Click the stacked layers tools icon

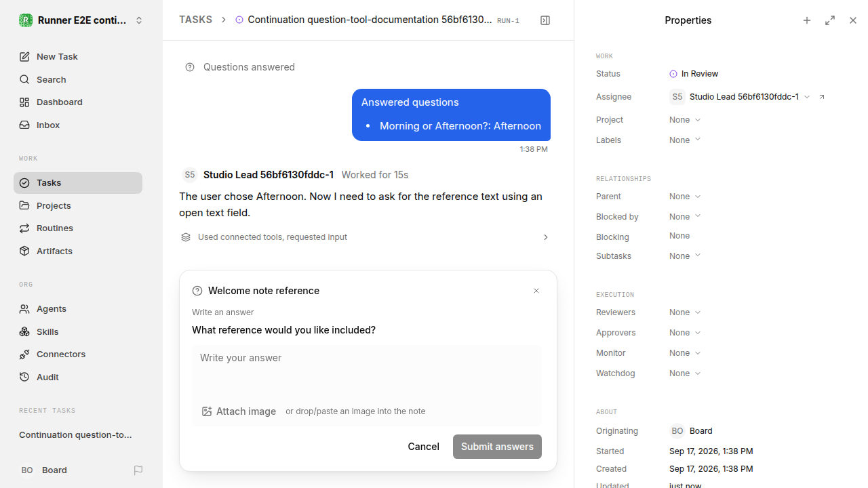(186, 237)
